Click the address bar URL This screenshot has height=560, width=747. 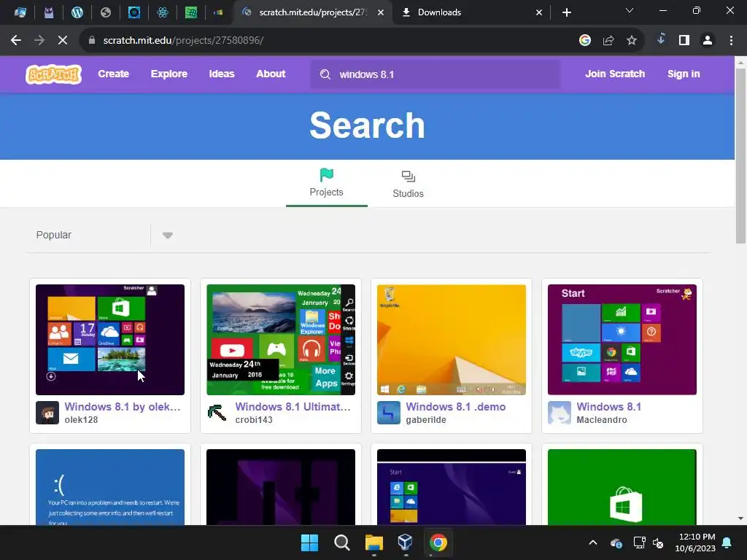point(183,41)
